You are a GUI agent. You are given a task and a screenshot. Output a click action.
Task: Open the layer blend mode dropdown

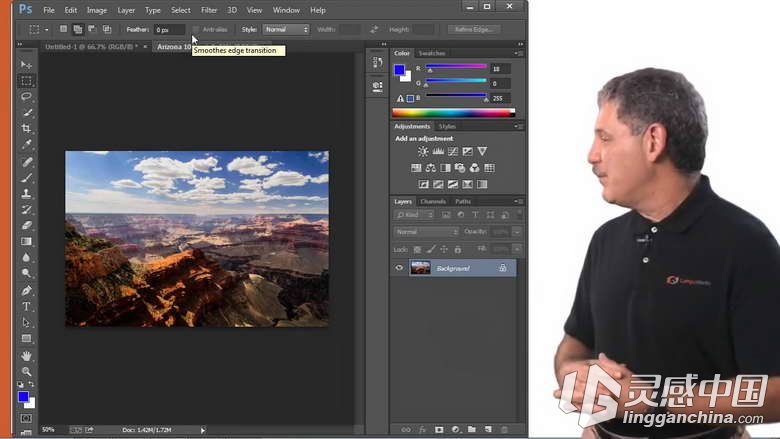426,232
